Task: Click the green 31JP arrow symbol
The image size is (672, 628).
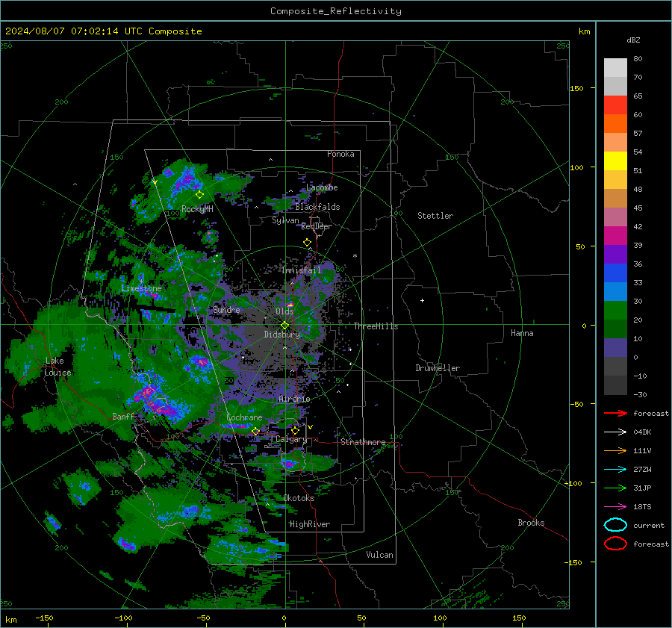Action: coord(615,488)
